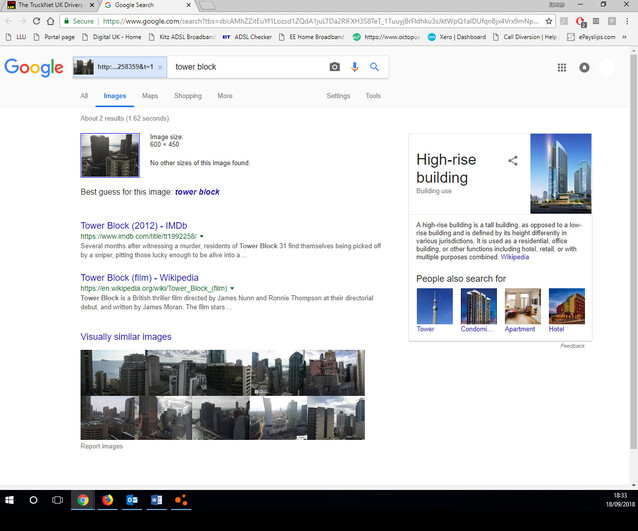Launch Outlook from the taskbar
The image size is (638, 531).
tap(132, 500)
